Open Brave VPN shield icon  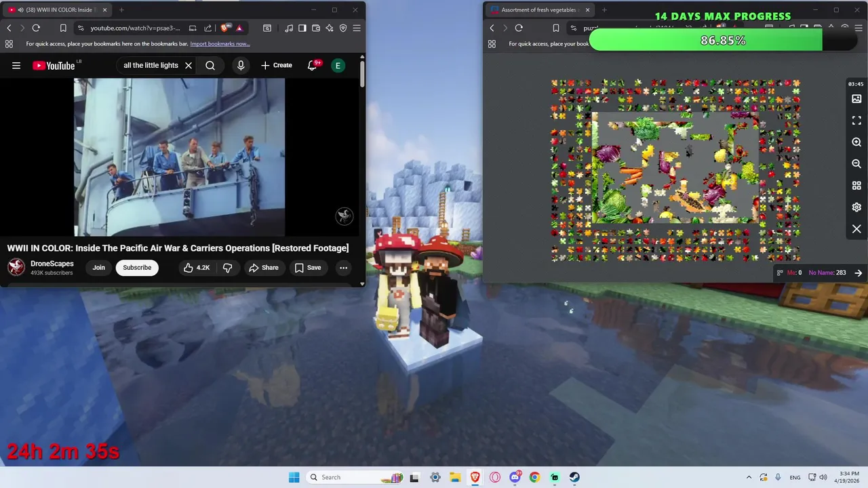343,28
